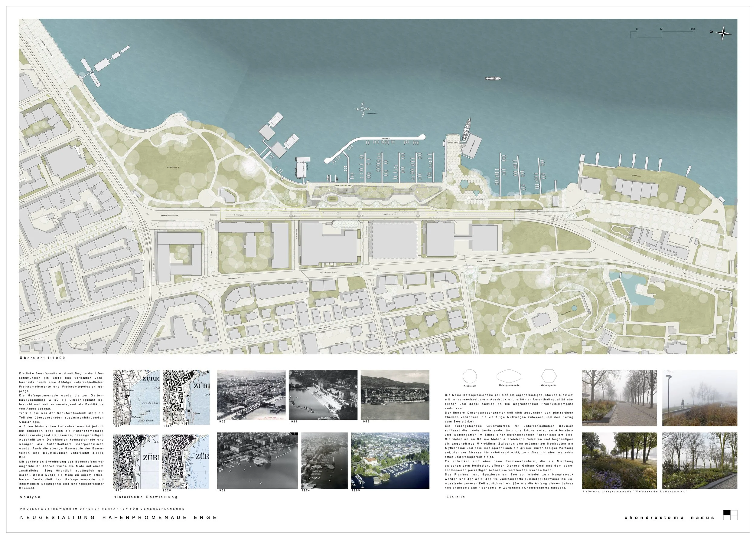
Task: Click the title "NEUGESTALTUNG HAFENPROMENADE ENGE"
Action: (x=119, y=518)
